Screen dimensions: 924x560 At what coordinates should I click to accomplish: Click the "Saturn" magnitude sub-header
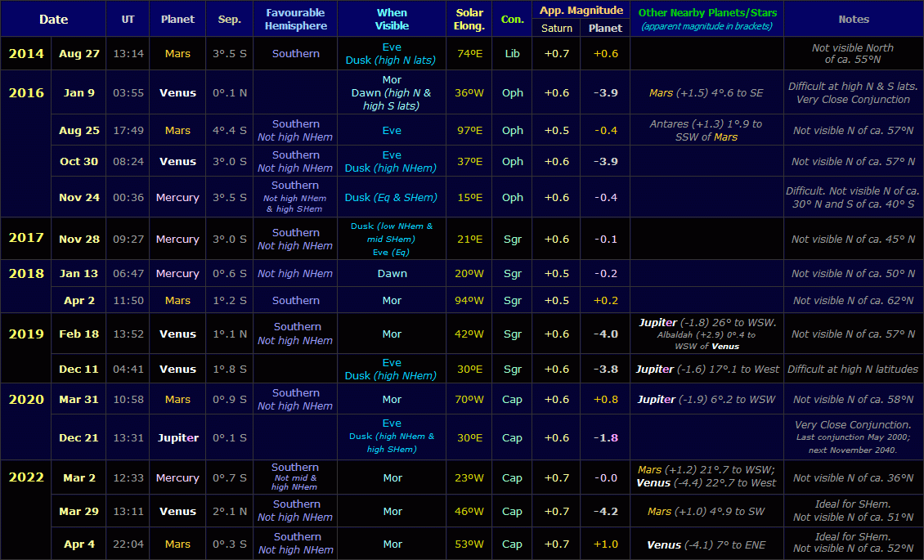pos(556,28)
